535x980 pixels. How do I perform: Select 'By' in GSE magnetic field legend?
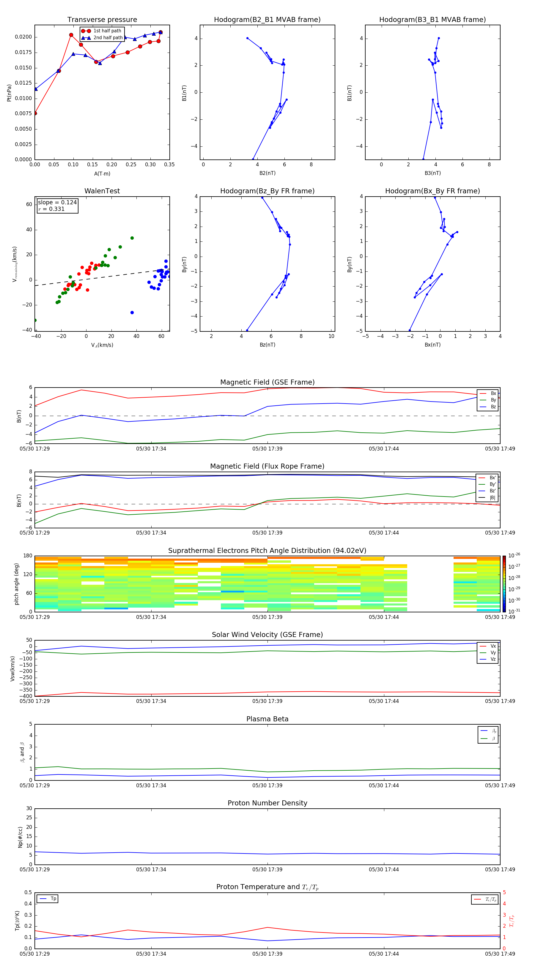[x=488, y=400]
